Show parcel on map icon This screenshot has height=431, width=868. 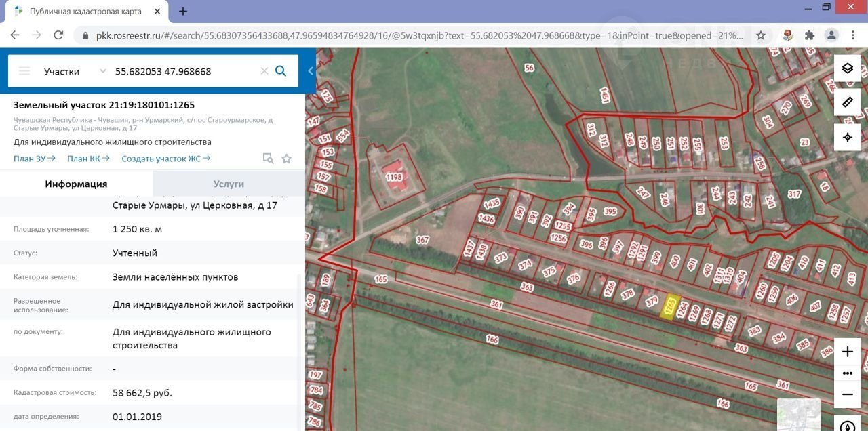[268, 159]
